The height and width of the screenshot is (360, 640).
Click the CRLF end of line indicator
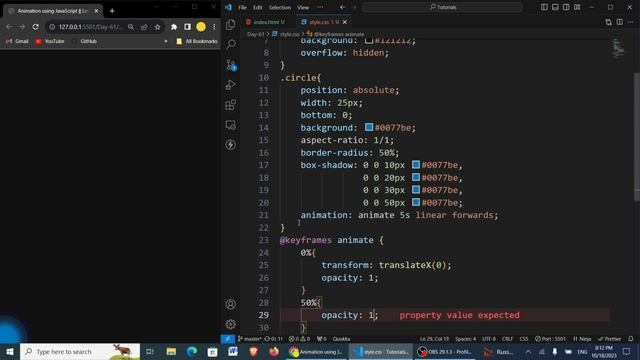507,339
